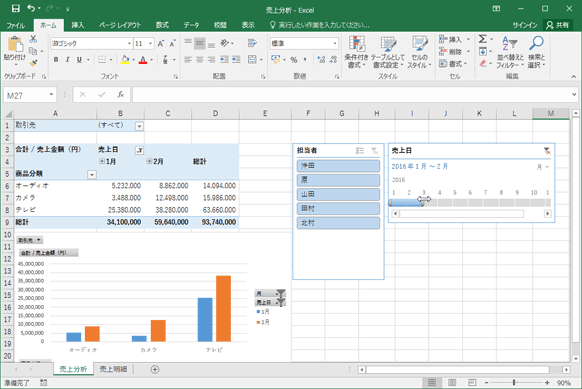Image resolution: width=582 pixels, height=389 pixels.
Task: Align text right in the cell
Action: point(211,59)
